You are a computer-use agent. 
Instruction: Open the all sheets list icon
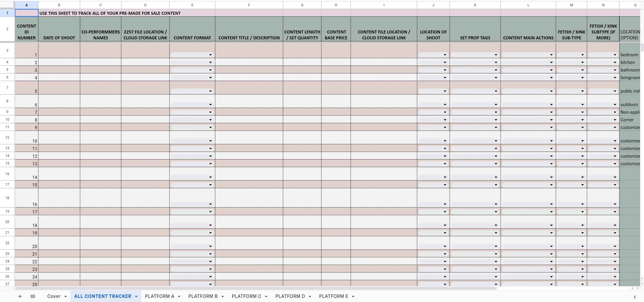pos(33,296)
